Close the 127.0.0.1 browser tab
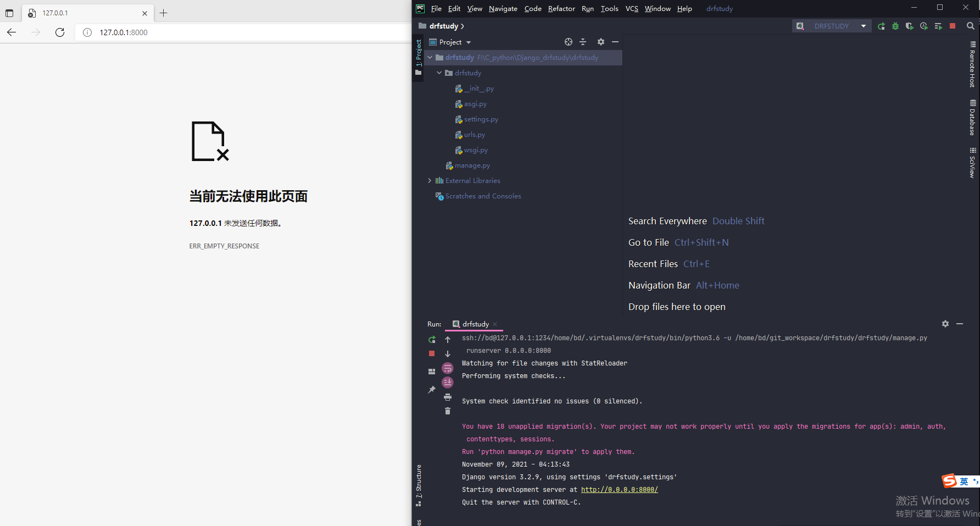980x526 pixels. point(144,13)
